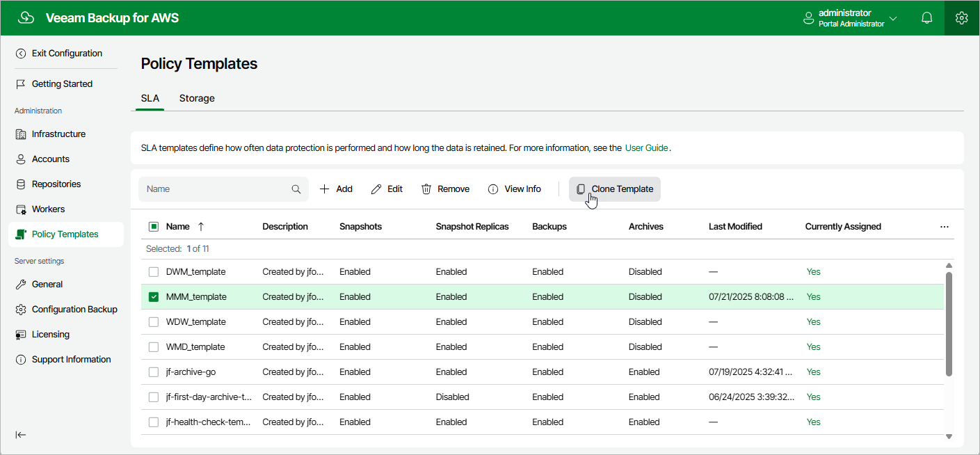The width and height of the screenshot is (980, 455).
Task: Click the Edit pencil icon
Action: [376, 189]
